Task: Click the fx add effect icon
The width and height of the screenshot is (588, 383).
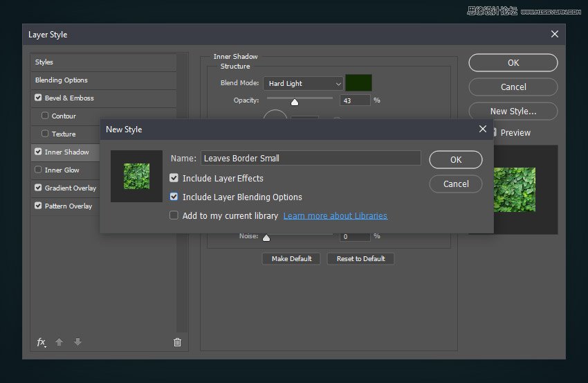Action: pyautogui.click(x=41, y=342)
